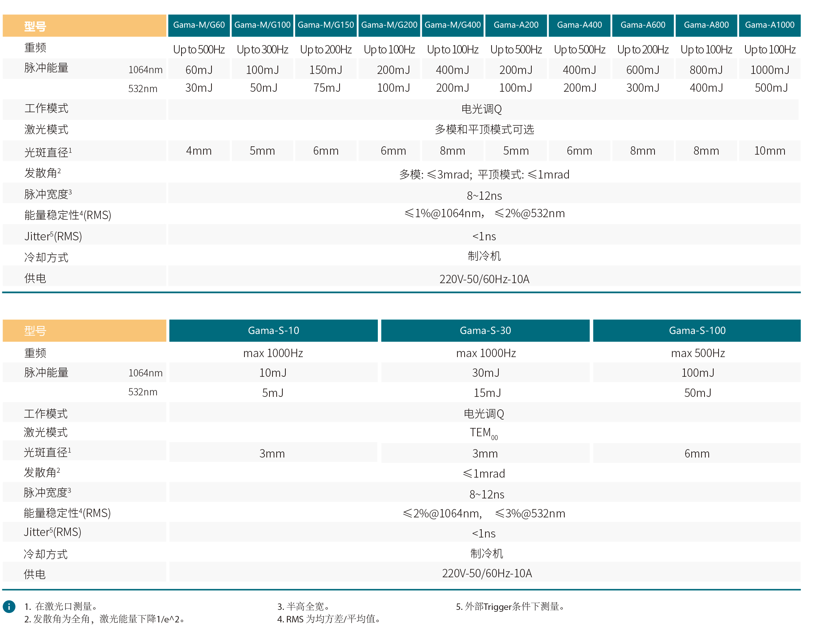The image size is (833, 644).
Task: Select the Gama-M/G150 model header
Action: click(x=326, y=25)
